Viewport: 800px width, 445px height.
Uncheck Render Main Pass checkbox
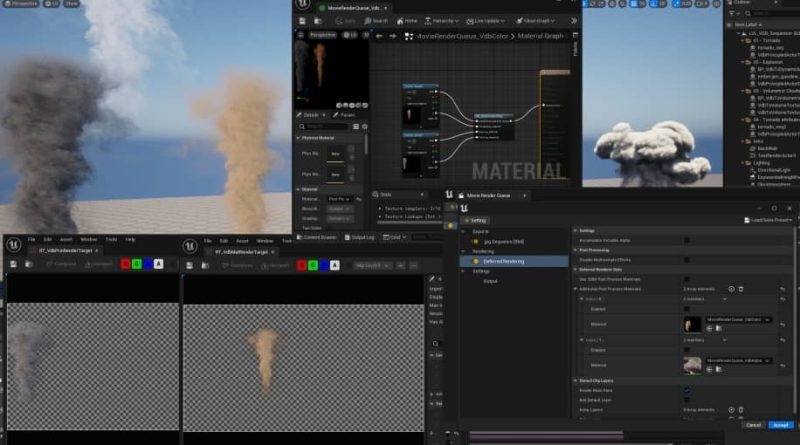(x=687, y=390)
